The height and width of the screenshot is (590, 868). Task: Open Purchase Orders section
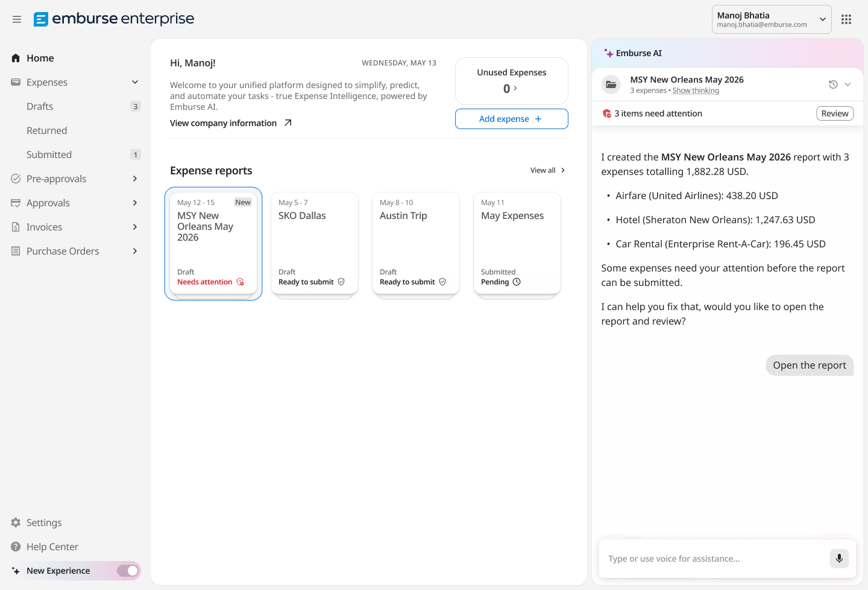coord(63,251)
